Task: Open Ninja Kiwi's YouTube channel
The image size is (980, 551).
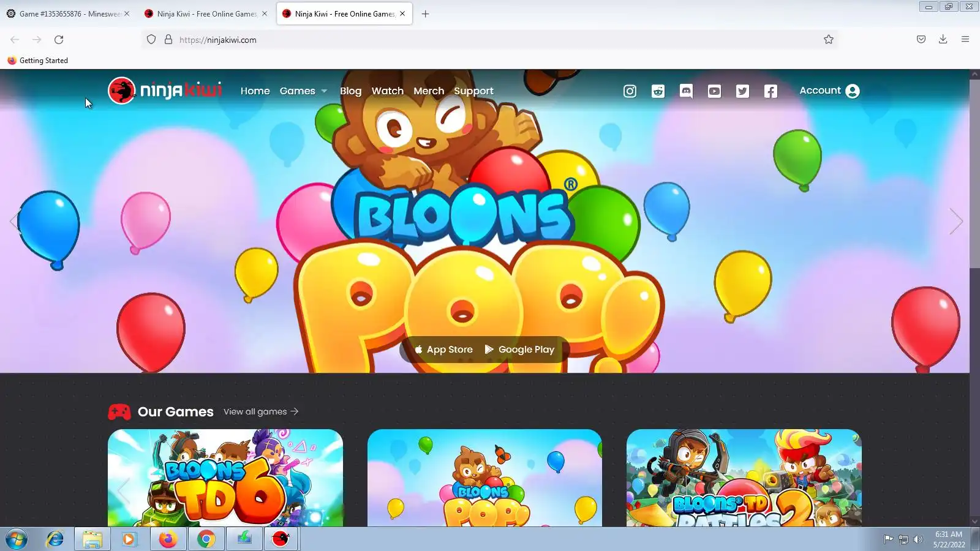Action: tap(714, 91)
